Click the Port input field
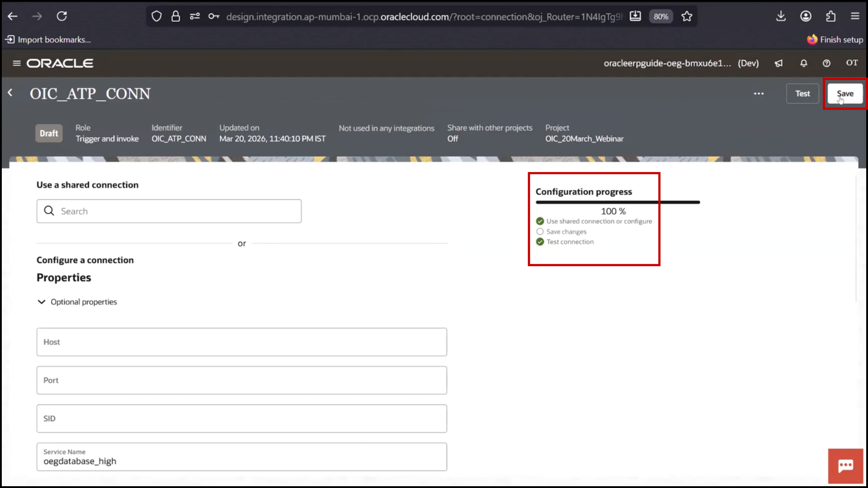868x488 pixels. click(242, 380)
